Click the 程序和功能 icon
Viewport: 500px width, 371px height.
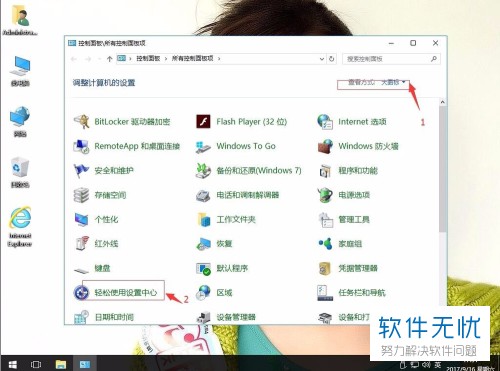pos(325,171)
